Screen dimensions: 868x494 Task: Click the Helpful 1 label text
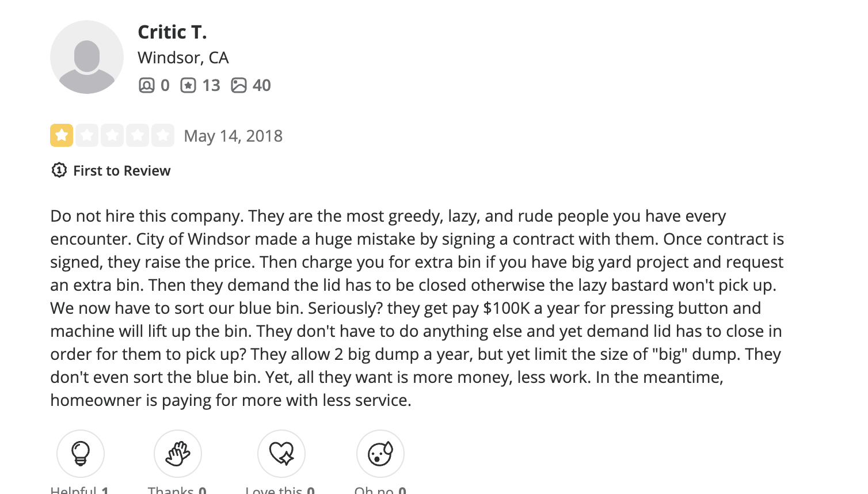coord(79,489)
